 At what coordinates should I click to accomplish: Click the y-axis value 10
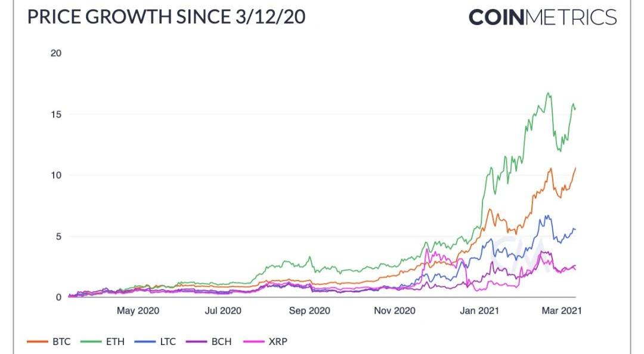pyautogui.click(x=56, y=176)
